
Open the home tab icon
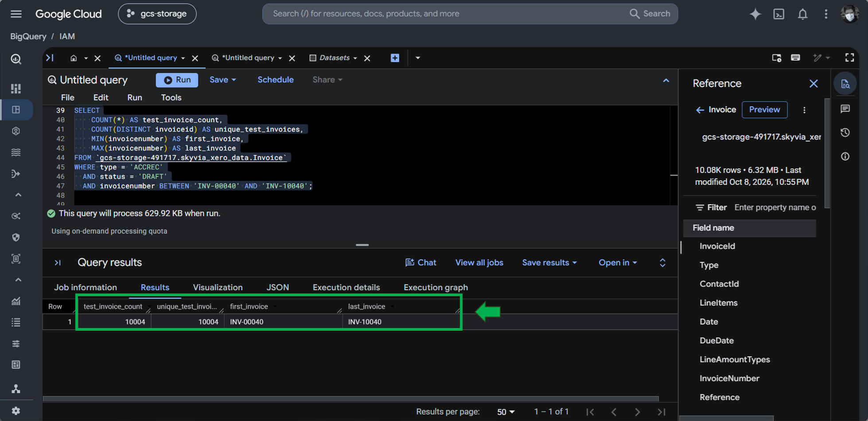(x=74, y=58)
